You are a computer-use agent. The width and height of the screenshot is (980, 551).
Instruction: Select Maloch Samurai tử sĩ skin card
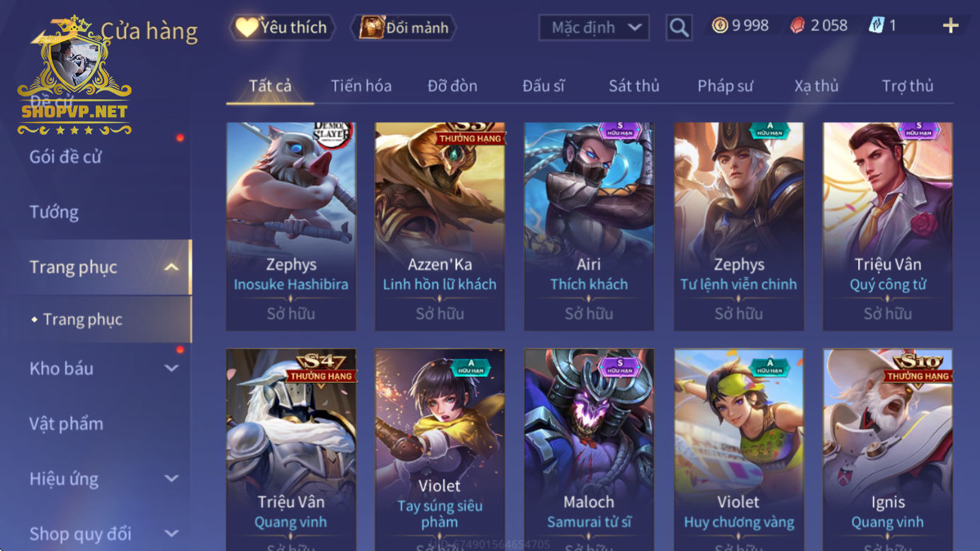tap(589, 450)
